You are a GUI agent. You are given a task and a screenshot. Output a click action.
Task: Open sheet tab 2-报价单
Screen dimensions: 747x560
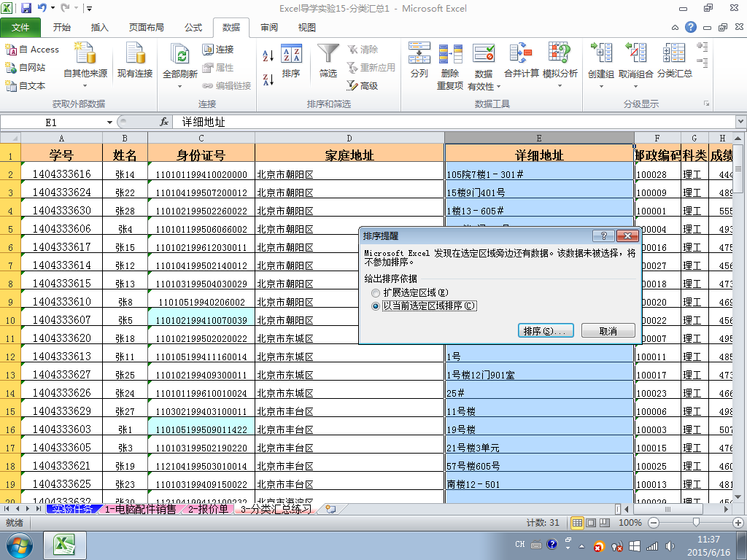208,509
